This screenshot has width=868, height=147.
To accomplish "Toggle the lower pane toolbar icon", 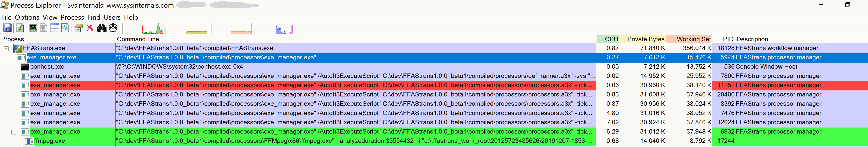I will point(55,28).
